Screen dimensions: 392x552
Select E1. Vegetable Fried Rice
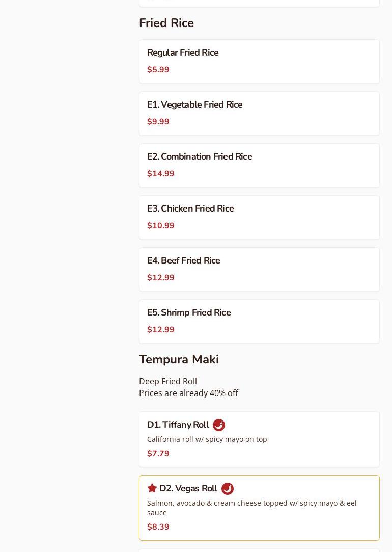click(259, 113)
